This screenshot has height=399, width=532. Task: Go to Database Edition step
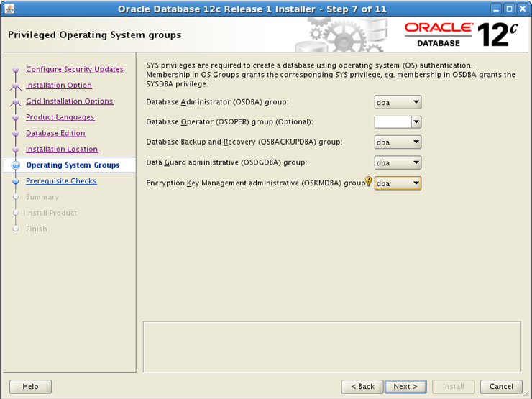(55, 133)
